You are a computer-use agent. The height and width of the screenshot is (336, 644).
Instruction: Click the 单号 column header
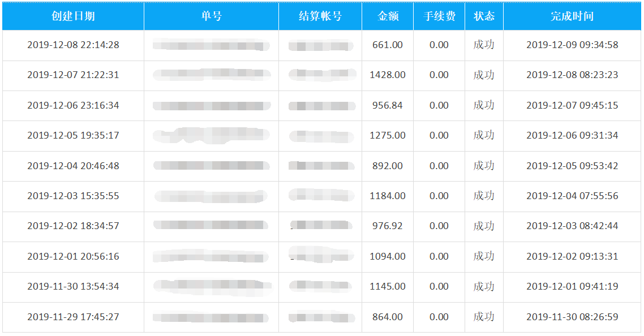coord(211,16)
